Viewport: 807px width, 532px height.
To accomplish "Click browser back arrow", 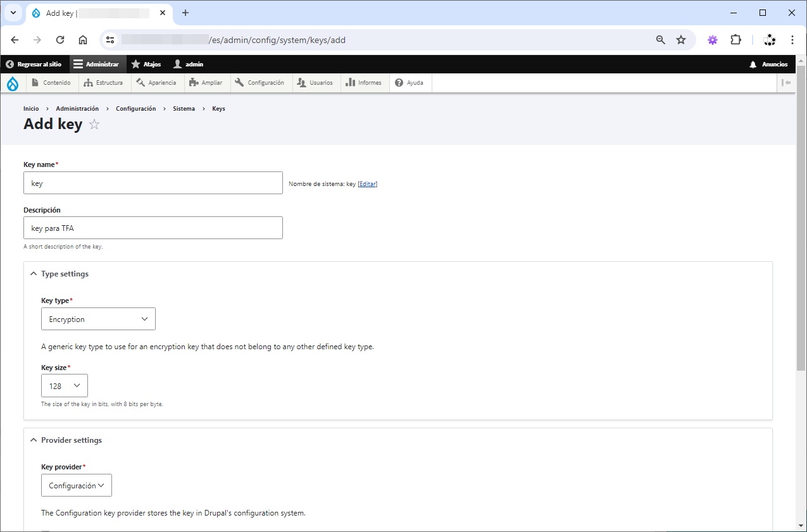I will (x=15, y=40).
